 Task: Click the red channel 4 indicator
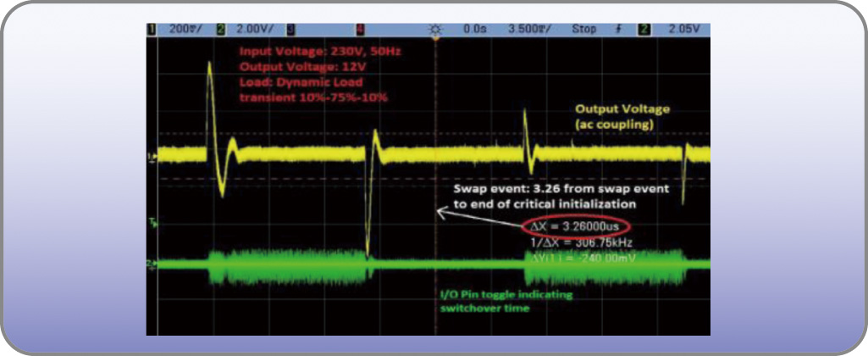[361, 29]
